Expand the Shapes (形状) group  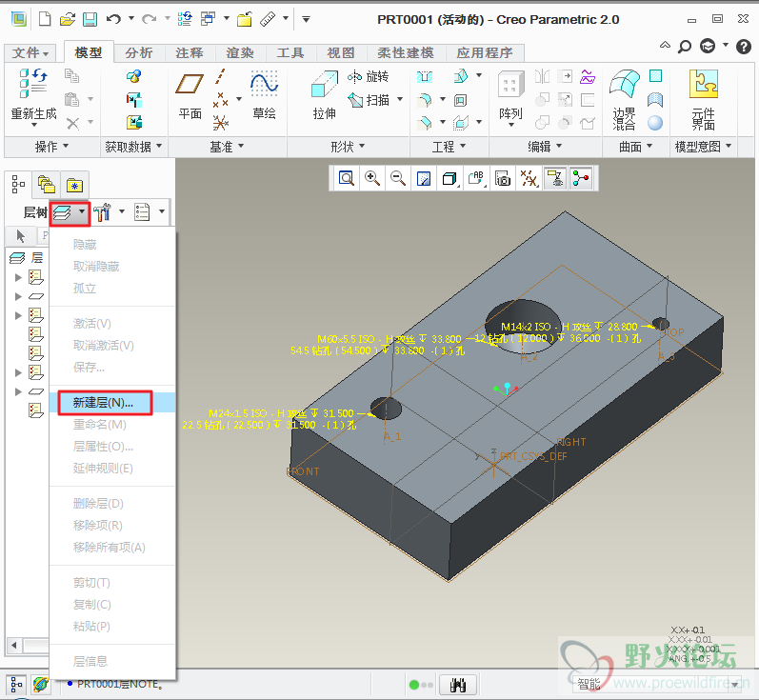tap(348, 147)
